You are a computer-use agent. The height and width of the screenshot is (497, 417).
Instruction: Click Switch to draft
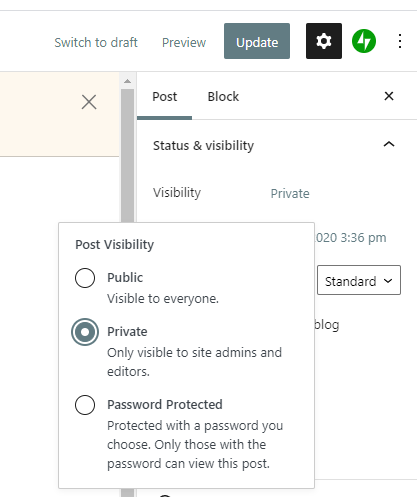[96, 42]
